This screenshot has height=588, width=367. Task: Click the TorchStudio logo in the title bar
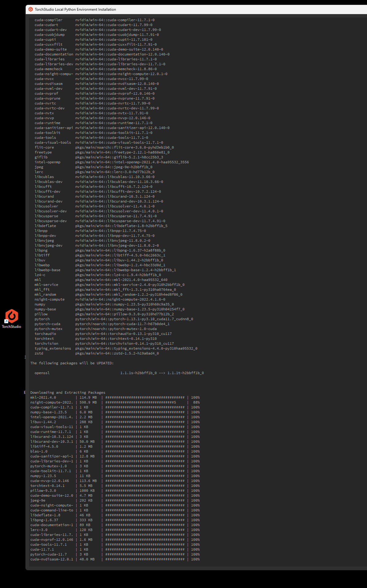point(31,9)
